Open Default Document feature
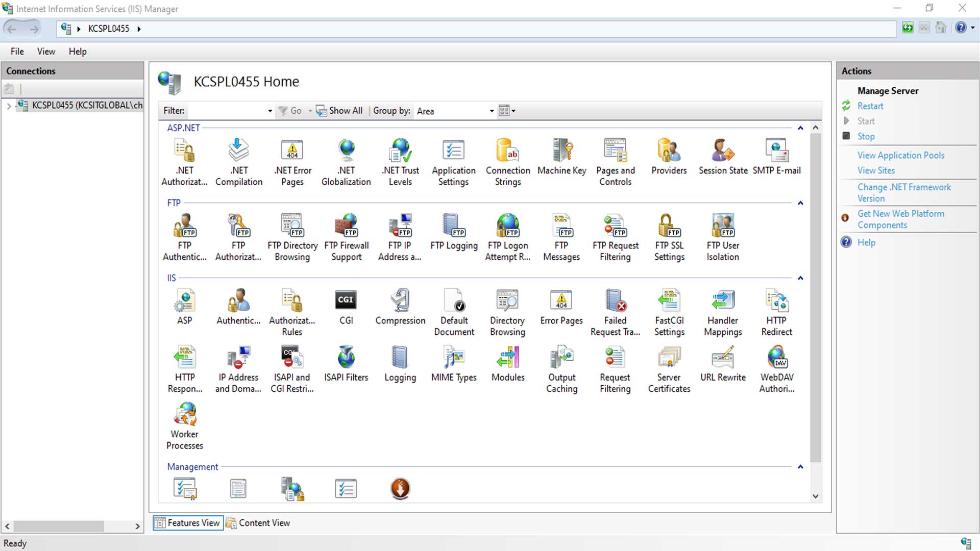 (x=454, y=312)
